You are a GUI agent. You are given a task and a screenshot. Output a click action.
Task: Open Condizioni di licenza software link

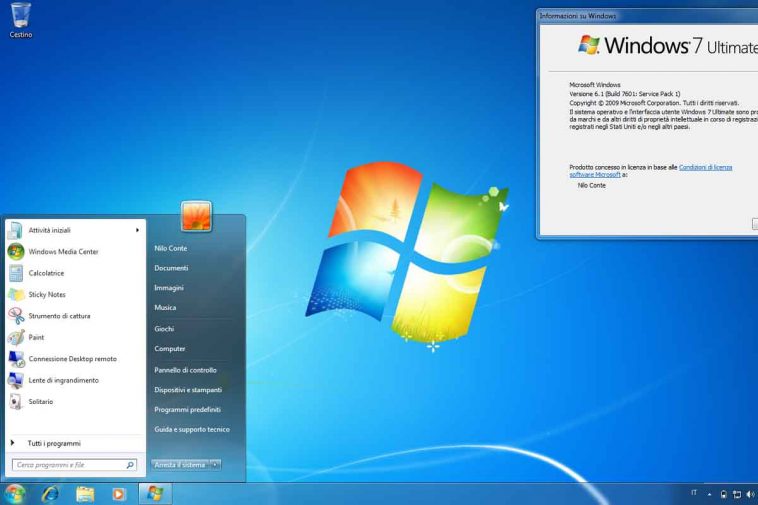[x=705, y=167]
